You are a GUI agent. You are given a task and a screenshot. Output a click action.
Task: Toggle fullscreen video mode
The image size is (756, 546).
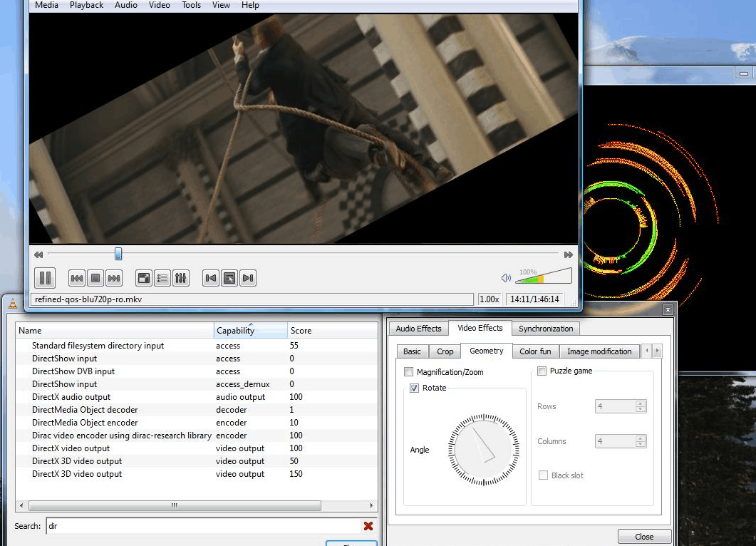144,278
